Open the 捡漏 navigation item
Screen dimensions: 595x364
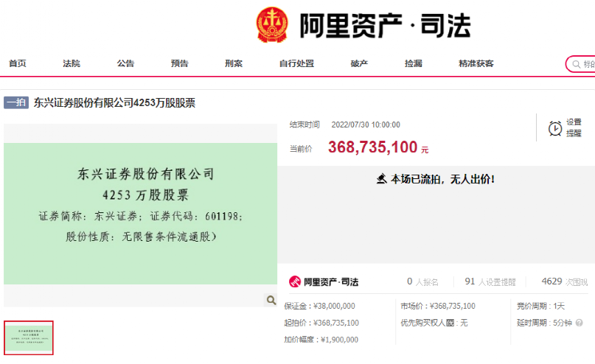[x=414, y=63]
